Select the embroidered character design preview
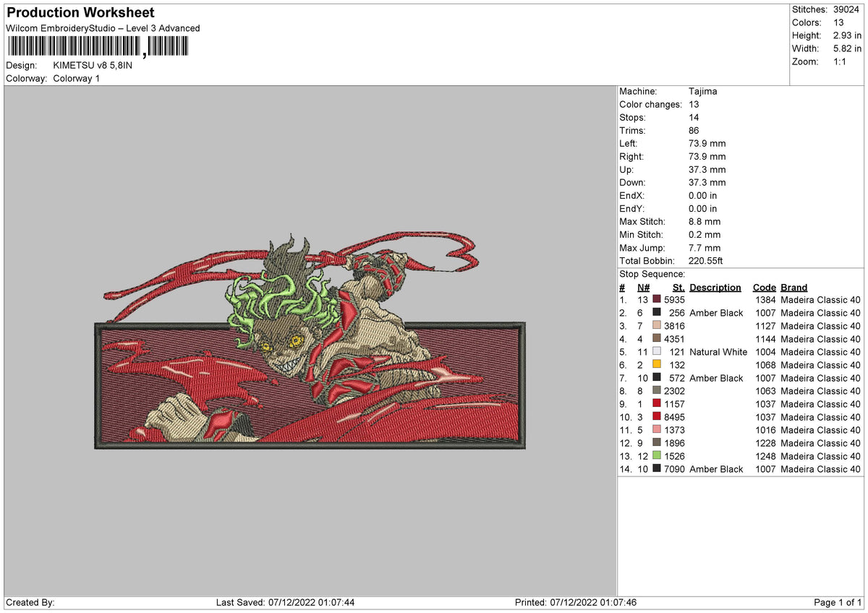Screen dimensions: 868x613 coord(310,341)
